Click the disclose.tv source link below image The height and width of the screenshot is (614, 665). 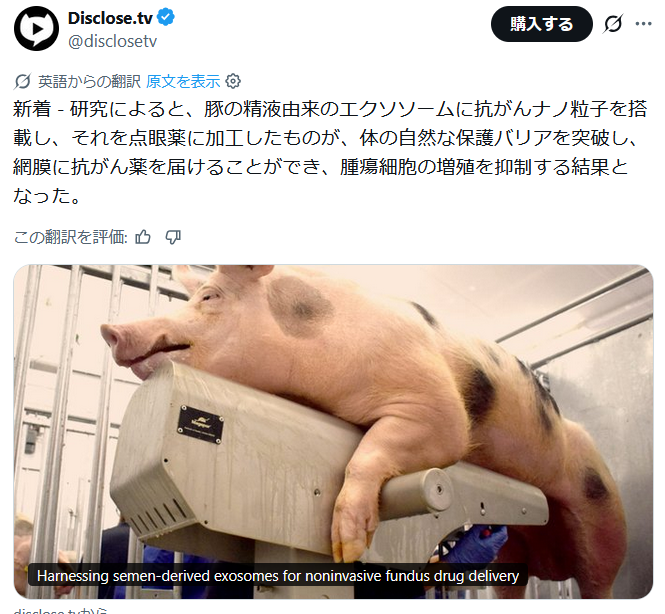click(60, 611)
